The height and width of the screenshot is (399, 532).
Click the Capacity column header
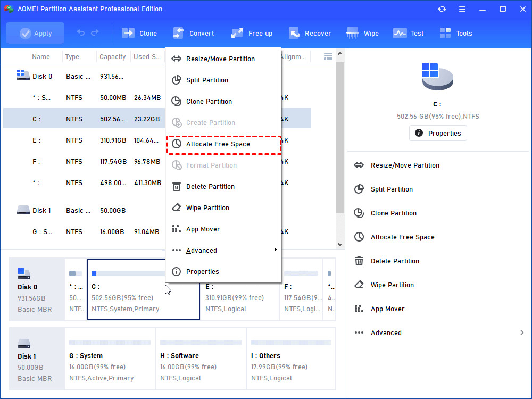click(112, 57)
